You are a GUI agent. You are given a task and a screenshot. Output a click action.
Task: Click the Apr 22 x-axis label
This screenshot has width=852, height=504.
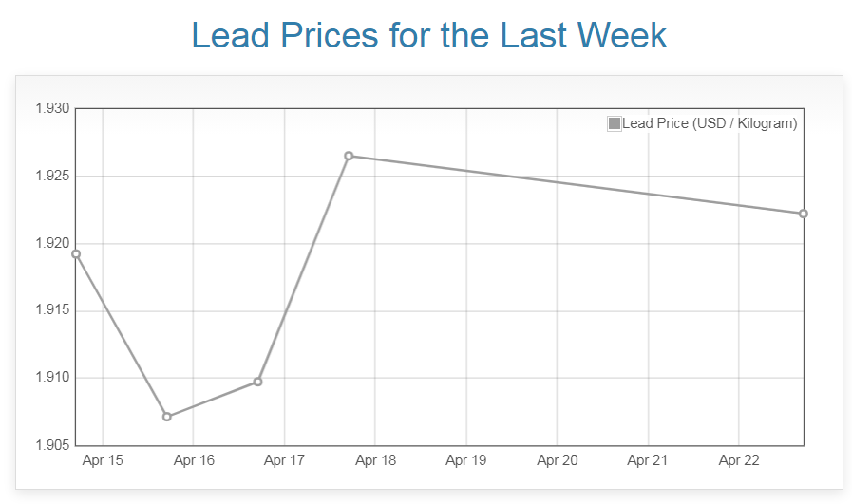tap(739, 461)
